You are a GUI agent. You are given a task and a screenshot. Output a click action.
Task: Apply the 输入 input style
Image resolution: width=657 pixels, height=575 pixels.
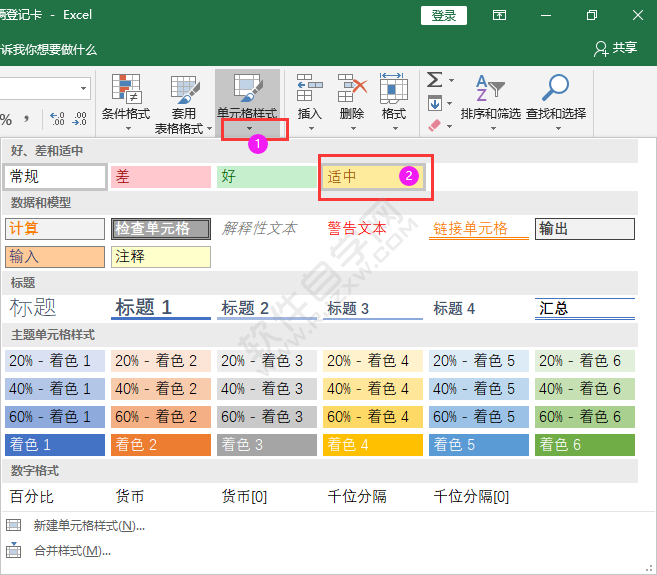(55, 256)
